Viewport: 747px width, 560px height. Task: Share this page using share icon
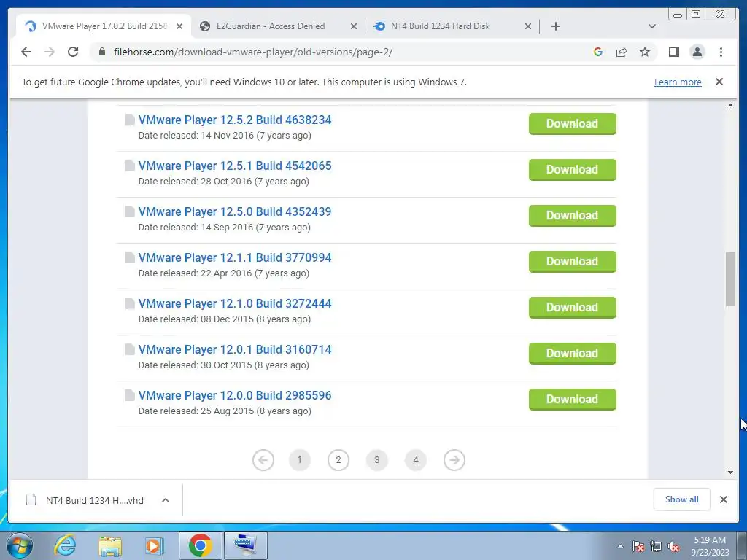pos(622,52)
